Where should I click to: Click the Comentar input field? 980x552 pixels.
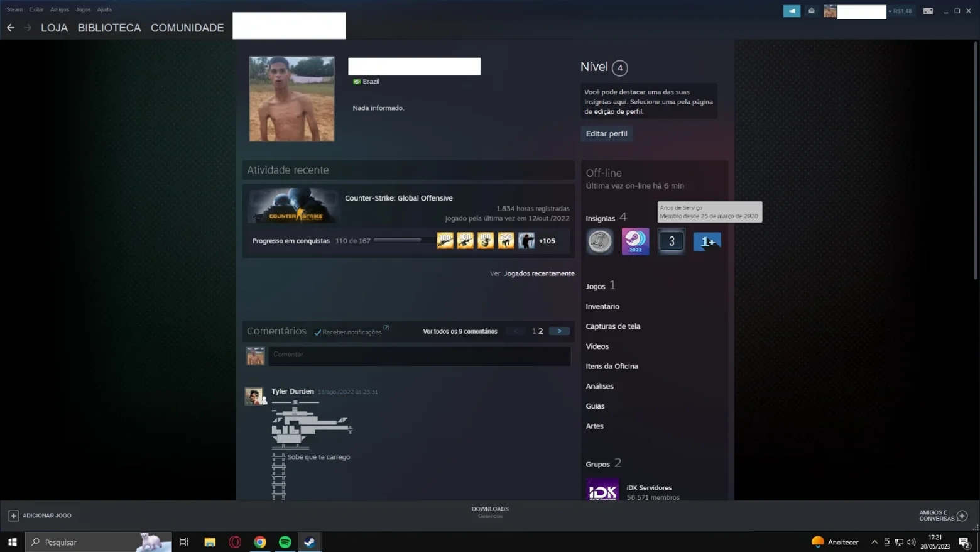point(420,356)
